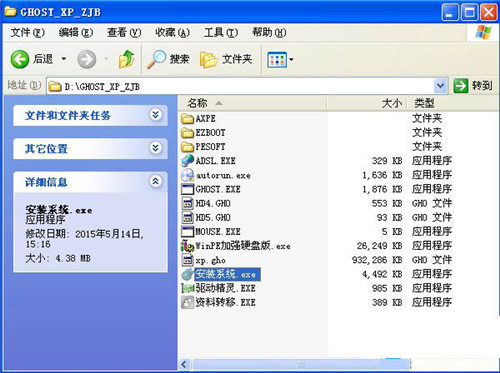
Task: Go back with the 后退 arrow icon
Action: coord(20,59)
